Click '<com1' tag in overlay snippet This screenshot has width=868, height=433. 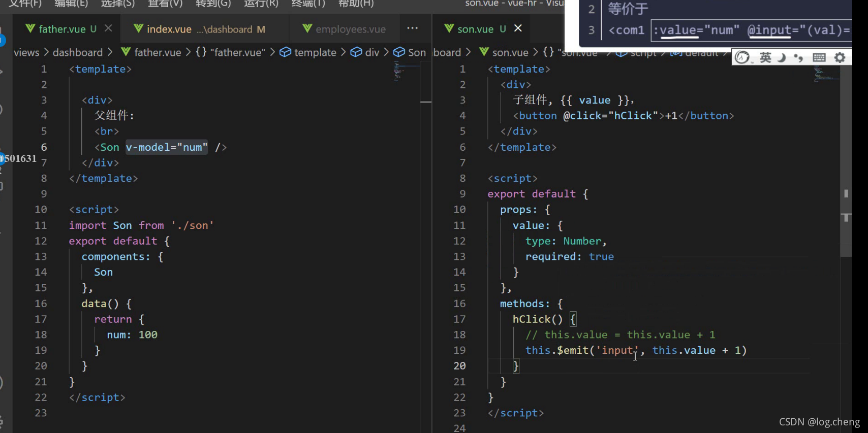coord(627,30)
